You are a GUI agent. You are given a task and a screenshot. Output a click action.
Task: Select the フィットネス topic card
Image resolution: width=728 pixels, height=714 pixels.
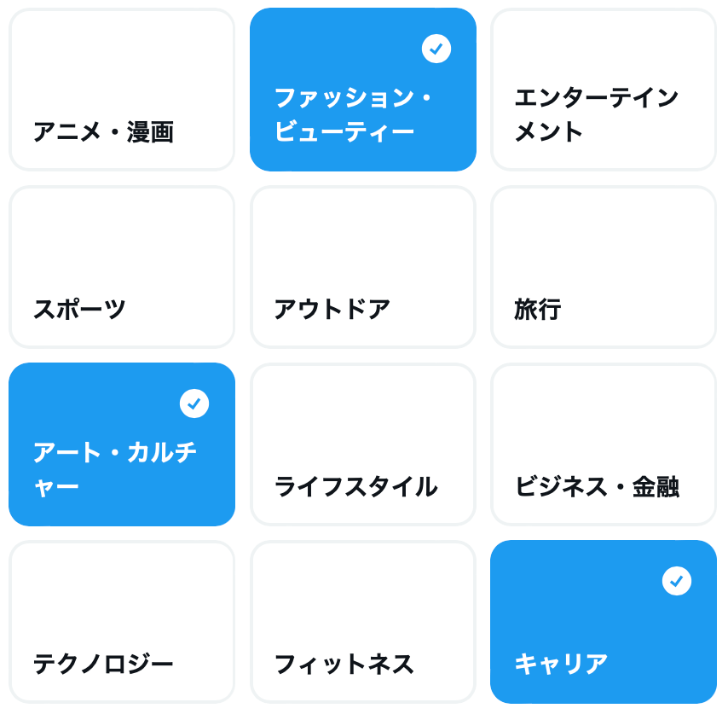(363, 622)
